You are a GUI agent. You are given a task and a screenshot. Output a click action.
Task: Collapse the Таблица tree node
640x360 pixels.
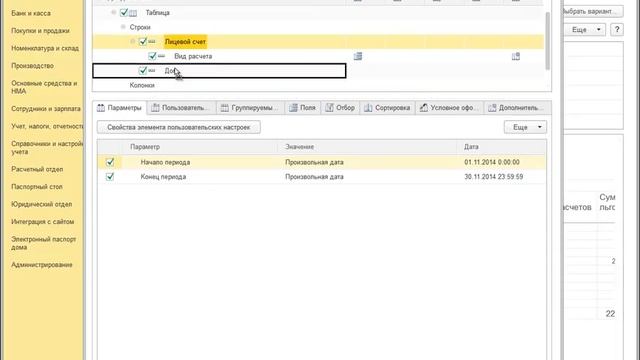(x=113, y=13)
